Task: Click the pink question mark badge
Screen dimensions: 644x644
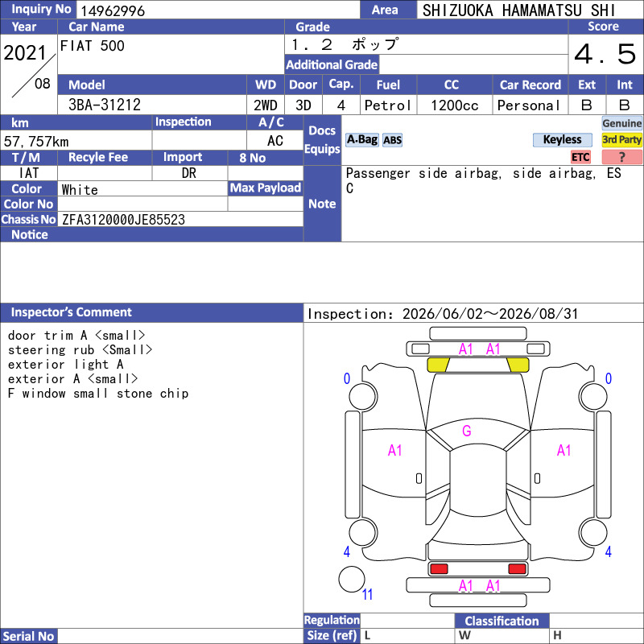Action: point(621,157)
